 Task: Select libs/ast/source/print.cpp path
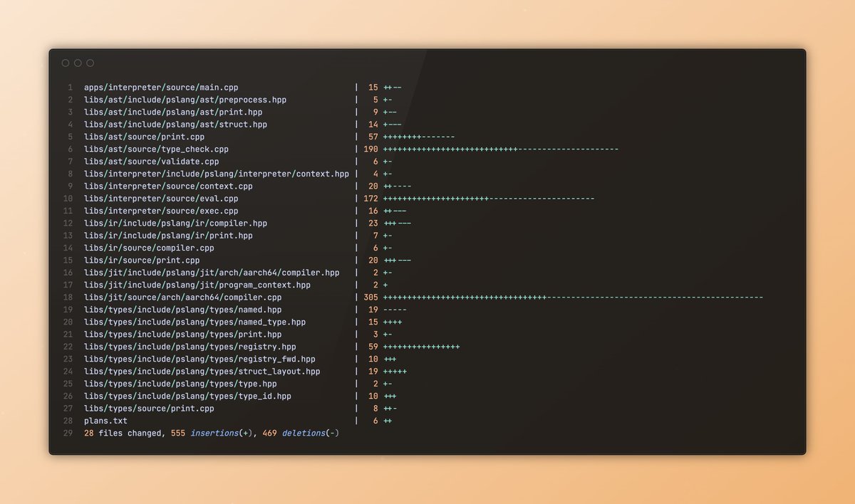point(145,137)
